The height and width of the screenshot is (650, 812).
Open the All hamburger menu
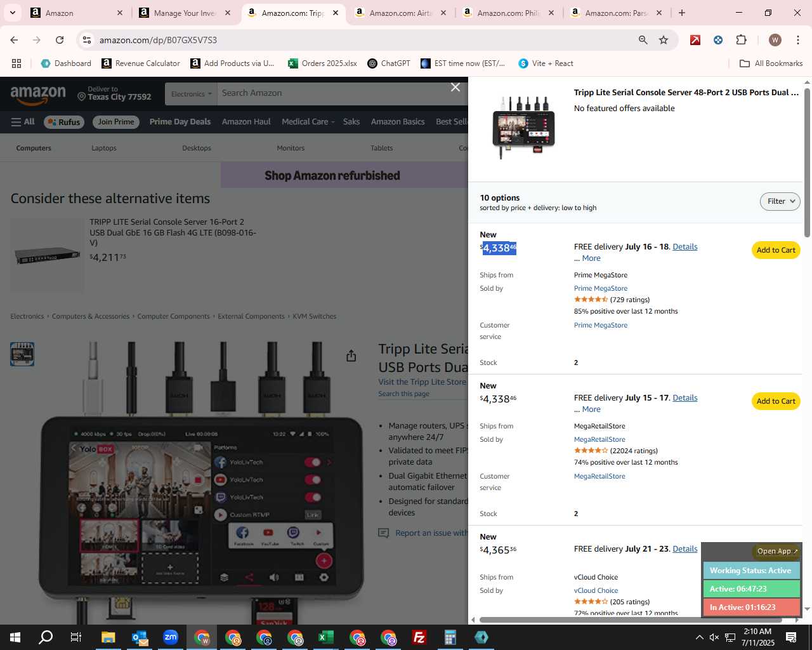coord(23,122)
